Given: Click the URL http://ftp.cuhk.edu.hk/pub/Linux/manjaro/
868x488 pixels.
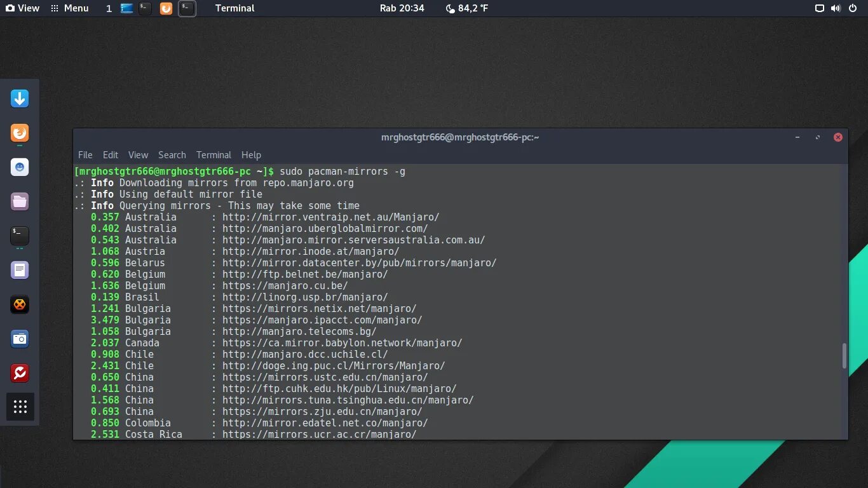Looking at the screenshot, I should [x=339, y=389].
